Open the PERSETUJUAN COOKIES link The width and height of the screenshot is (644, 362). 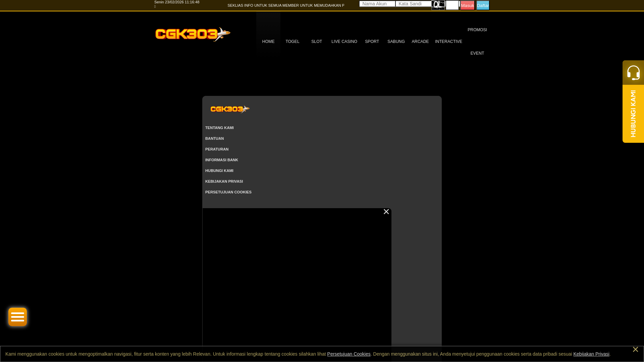coord(228,192)
